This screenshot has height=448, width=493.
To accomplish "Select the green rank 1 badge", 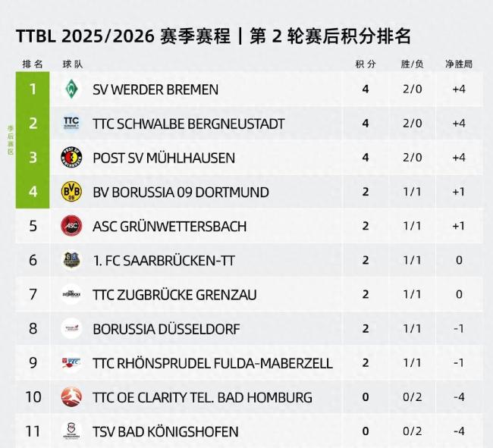I will pos(33,89).
